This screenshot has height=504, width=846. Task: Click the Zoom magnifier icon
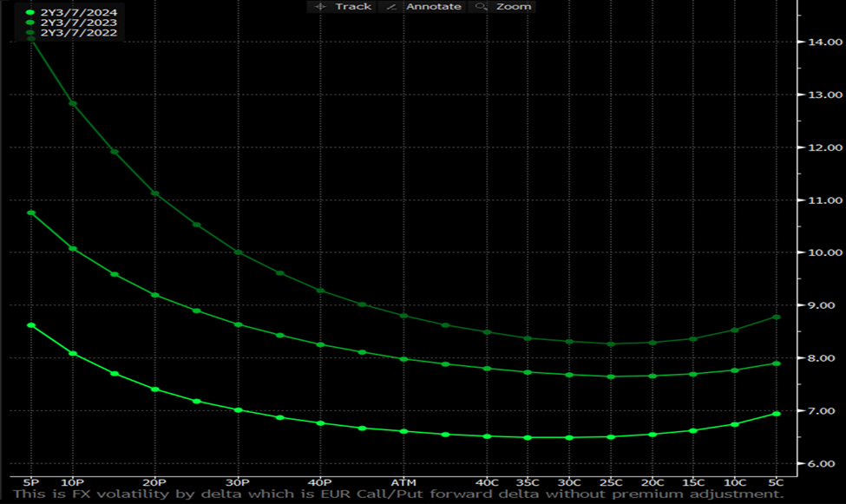tap(482, 6)
